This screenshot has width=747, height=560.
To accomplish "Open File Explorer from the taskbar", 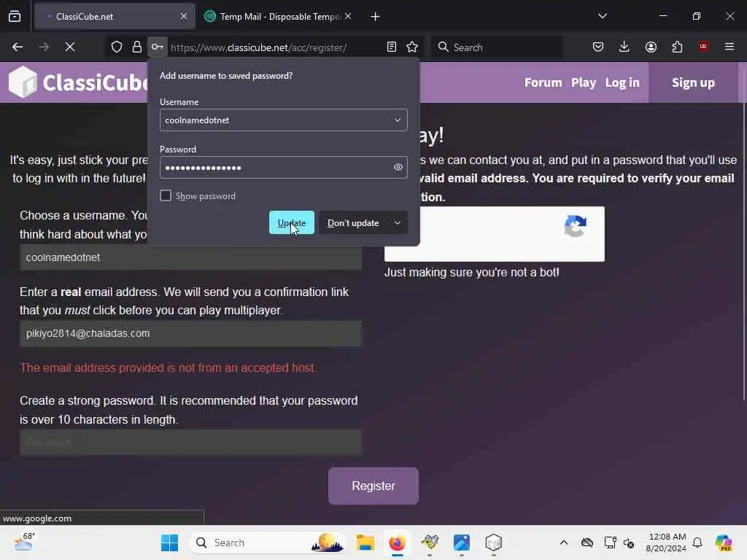I will tap(365, 542).
